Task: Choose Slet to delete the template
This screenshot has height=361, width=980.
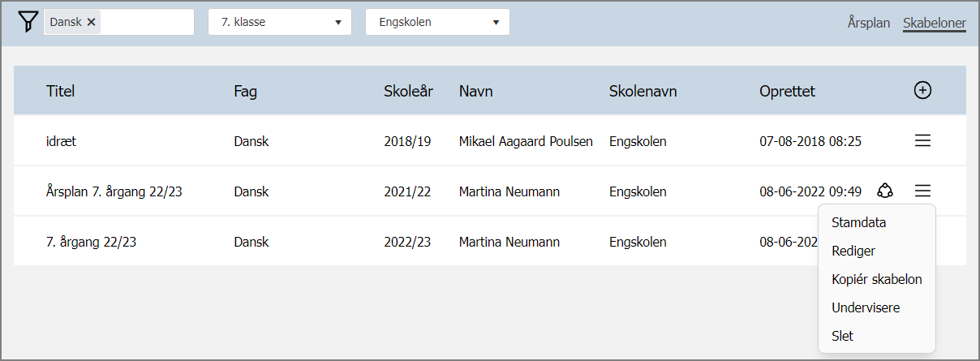Action: pos(842,336)
